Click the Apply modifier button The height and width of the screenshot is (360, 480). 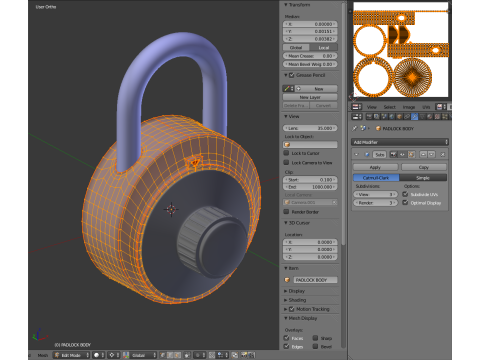click(375, 167)
